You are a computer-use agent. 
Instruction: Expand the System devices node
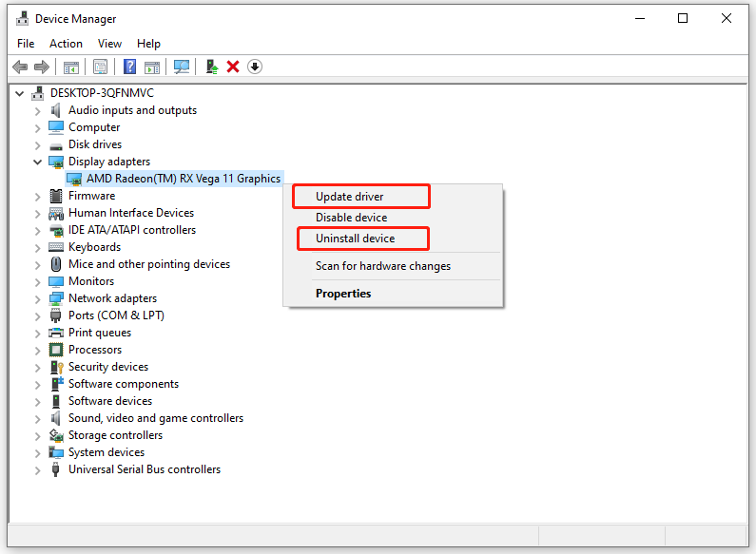[x=38, y=453]
